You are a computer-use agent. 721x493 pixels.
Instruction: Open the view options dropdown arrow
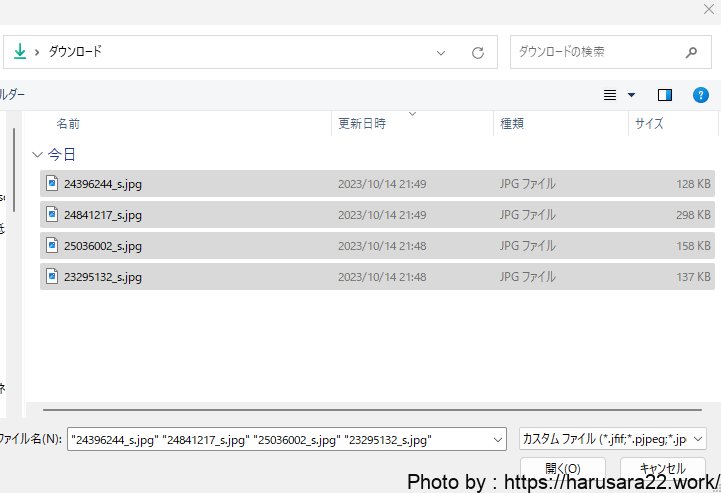(631, 95)
